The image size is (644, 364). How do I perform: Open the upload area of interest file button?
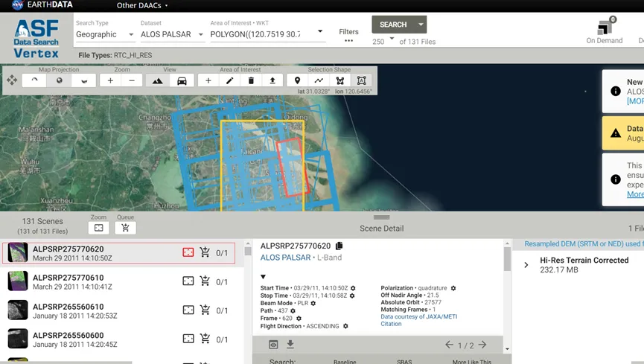point(272,80)
